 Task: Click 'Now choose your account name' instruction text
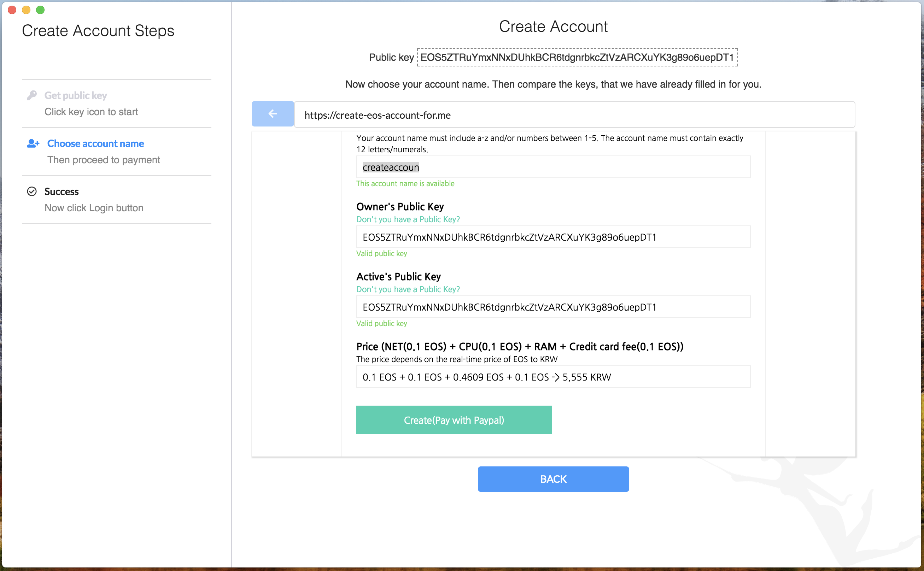click(554, 84)
